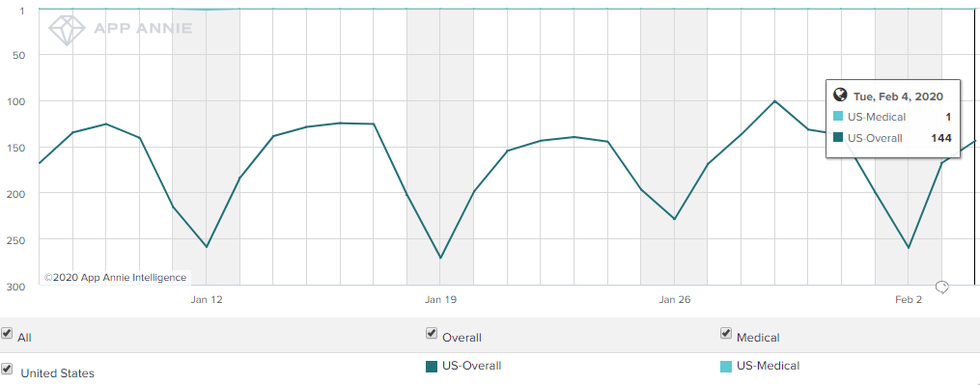Open the comment bubble marker on the timeline
980x385 pixels.
click(x=942, y=288)
